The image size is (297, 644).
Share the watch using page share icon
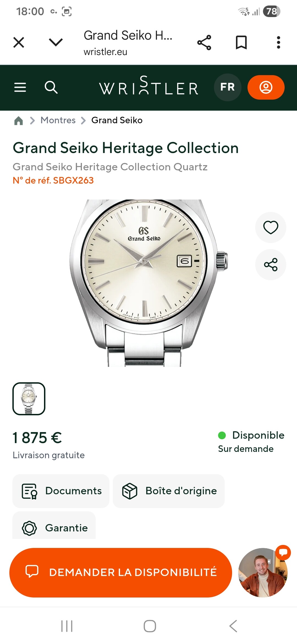click(271, 265)
